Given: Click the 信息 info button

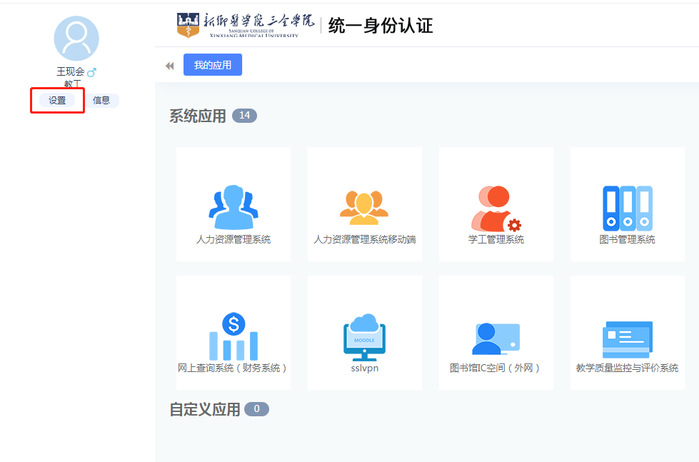Looking at the screenshot, I should click(x=101, y=100).
